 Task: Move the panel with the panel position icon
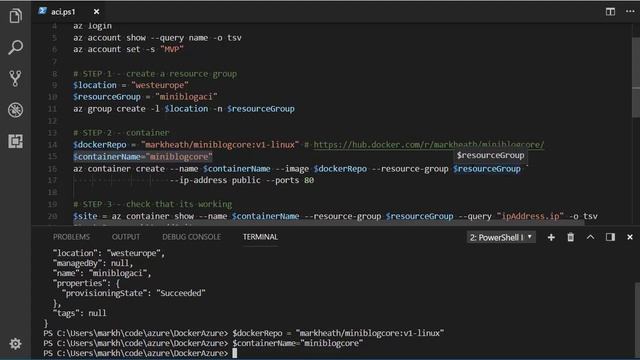point(610,237)
